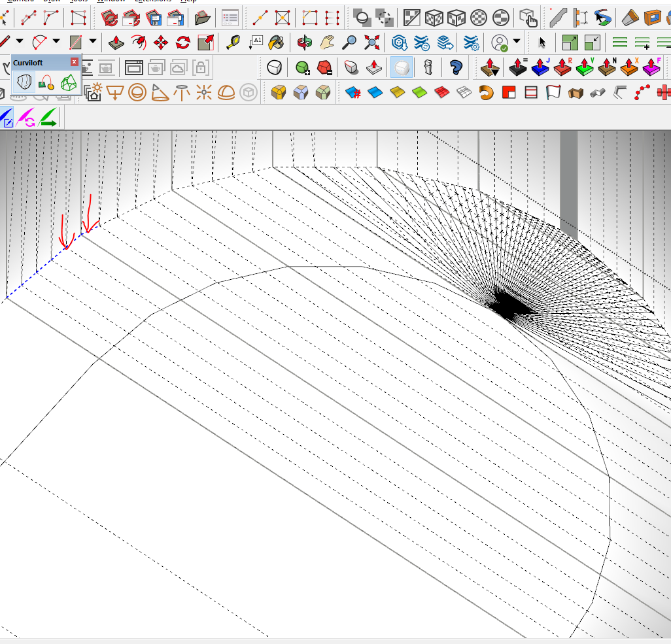Click the brown JointPushPull N icon
This screenshot has width=671, height=644.
coord(607,67)
